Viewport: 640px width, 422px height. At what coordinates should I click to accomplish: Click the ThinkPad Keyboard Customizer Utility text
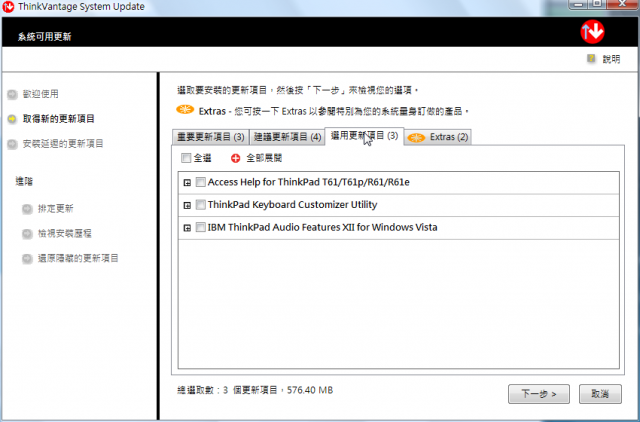tap(292, 204)
